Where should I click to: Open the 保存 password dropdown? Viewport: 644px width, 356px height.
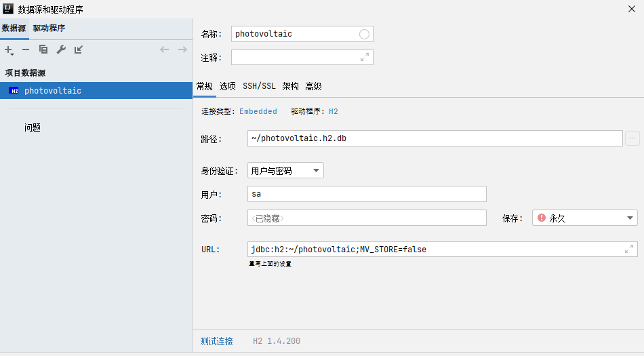(x=585, y=218)
